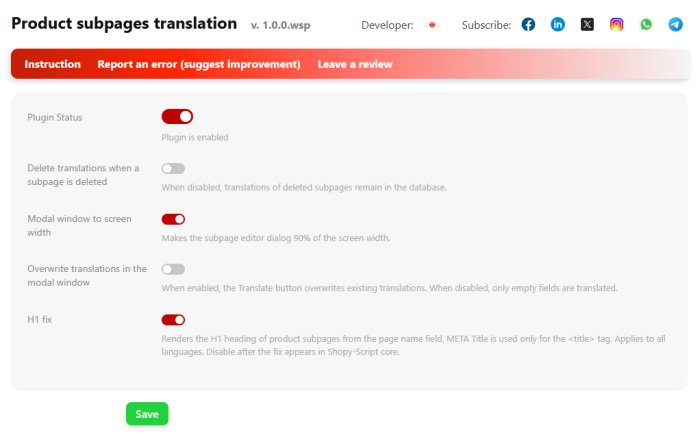Enable Overwrite translations in modal window

pyautogui.click(x=173, y=270)
